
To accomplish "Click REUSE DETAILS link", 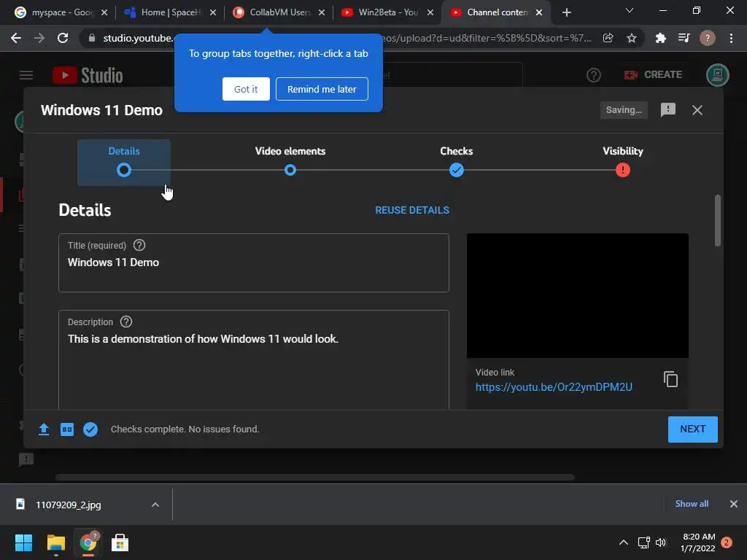I will coord(412,210).
